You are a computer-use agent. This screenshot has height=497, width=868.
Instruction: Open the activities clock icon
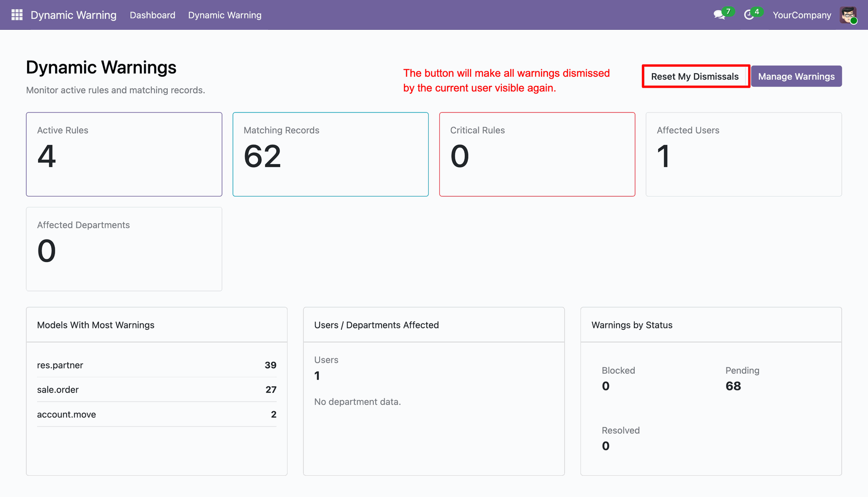pos(749,15)
